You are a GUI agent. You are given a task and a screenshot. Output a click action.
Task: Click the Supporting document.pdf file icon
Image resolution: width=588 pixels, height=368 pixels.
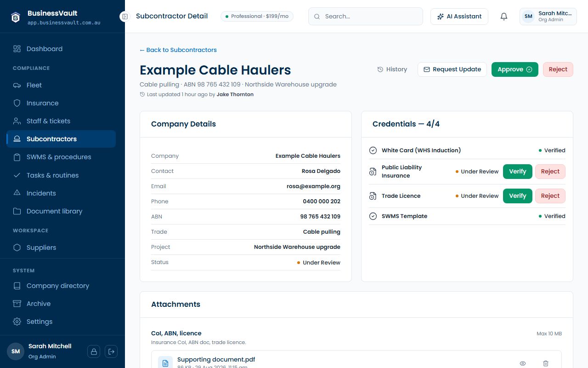165,363
